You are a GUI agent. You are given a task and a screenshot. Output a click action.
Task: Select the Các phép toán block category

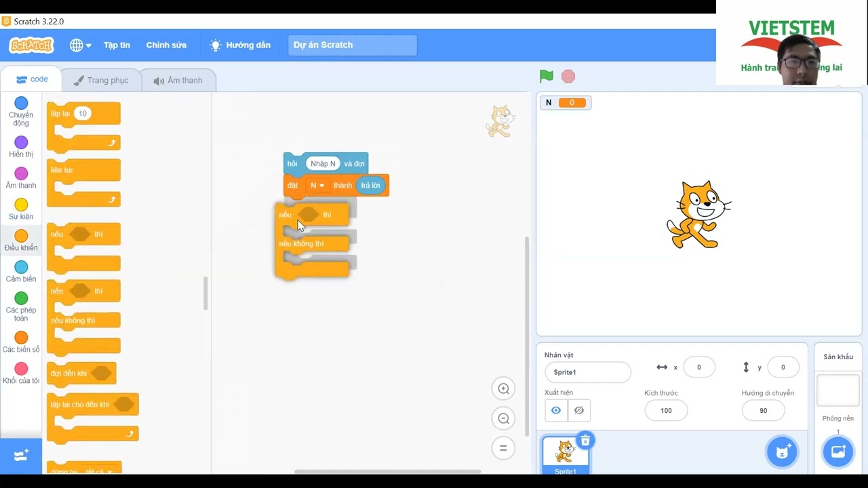tap(21, 306)
